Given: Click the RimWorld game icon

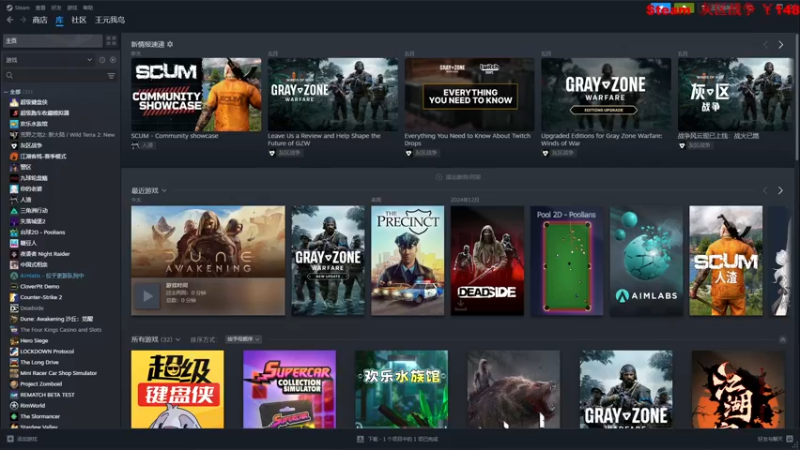Looking at the screenshot, I should pos(14,406).
